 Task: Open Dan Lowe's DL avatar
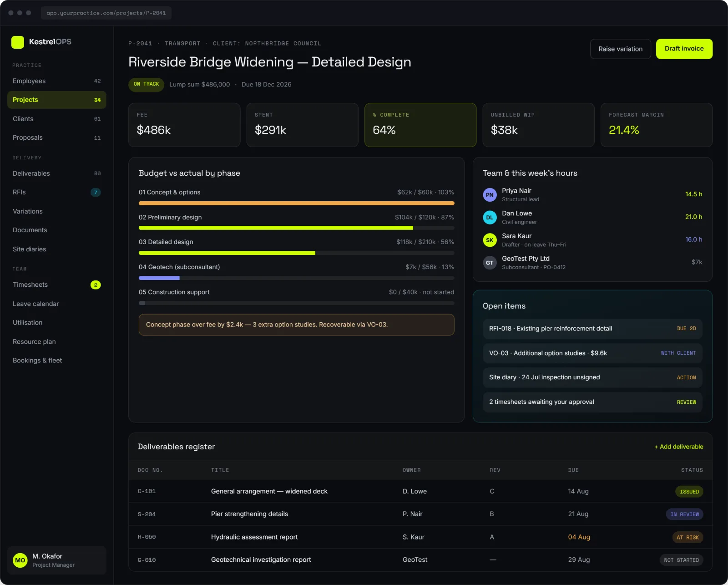(490, 217)
